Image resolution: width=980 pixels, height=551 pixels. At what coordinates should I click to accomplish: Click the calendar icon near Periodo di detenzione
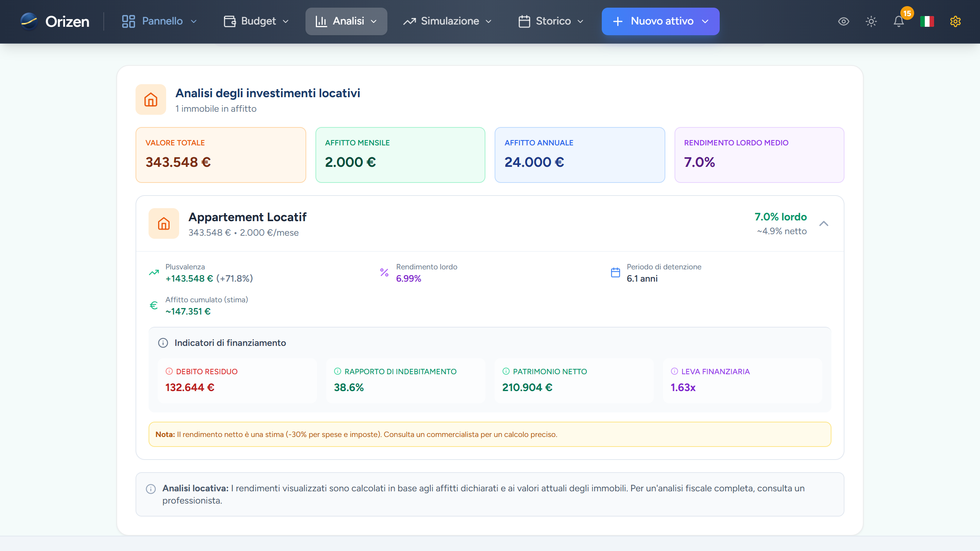[615, 272]
